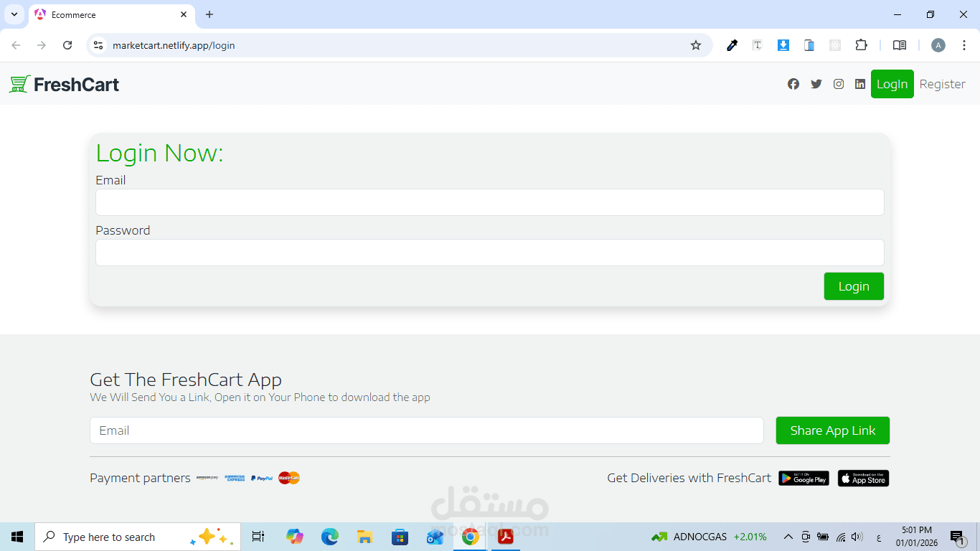980x551 pixels.
Task: Open the Extensions puzzle piece menu
Action: pos(862,45)
